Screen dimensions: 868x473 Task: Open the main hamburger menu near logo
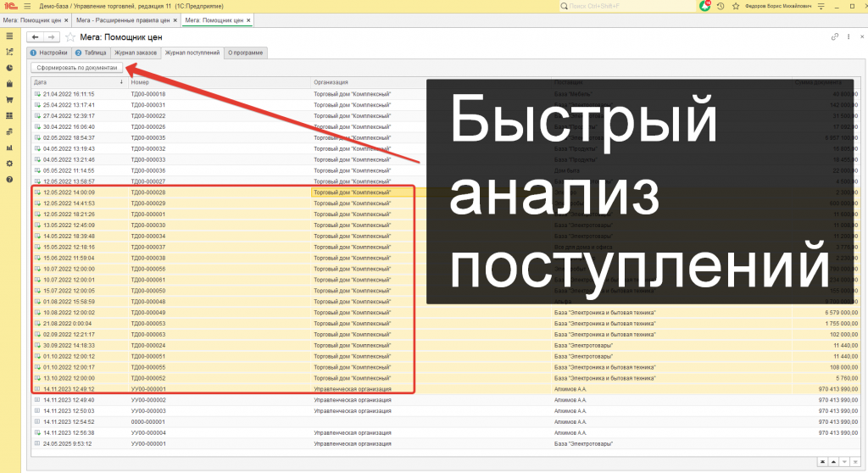click(x=27, y=6)
